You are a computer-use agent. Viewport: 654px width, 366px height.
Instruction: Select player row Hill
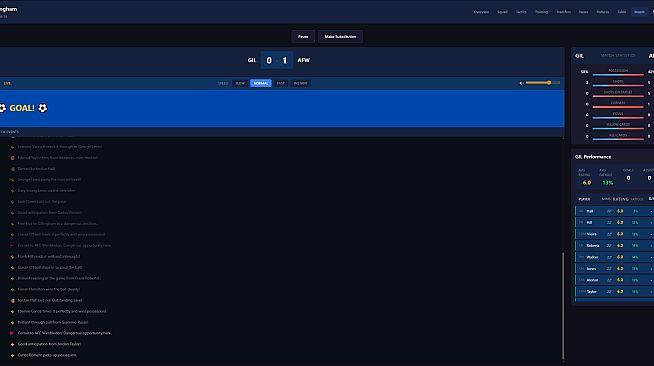(614, 223)
